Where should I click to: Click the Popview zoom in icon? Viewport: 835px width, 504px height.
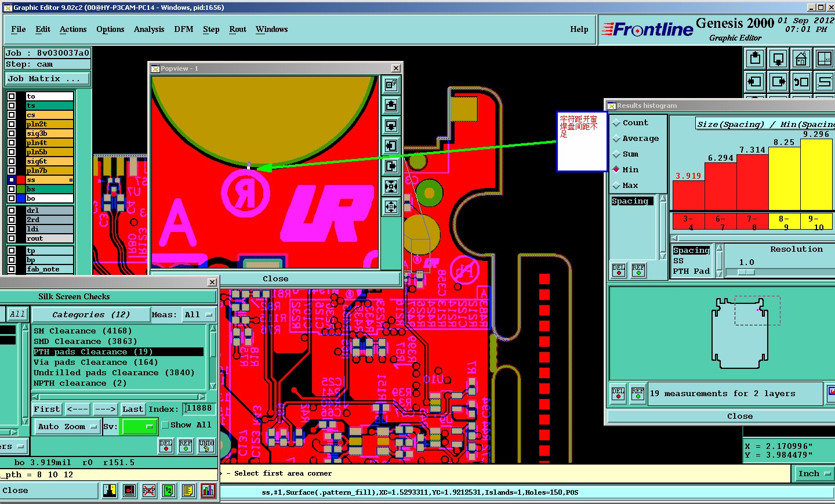click(391, 186)
